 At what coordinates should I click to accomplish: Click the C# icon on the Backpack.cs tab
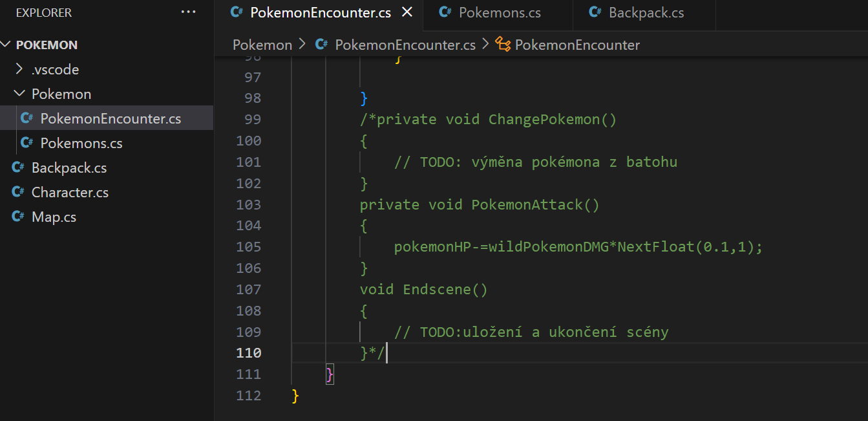pyautogui.click(x=594, y=11)
